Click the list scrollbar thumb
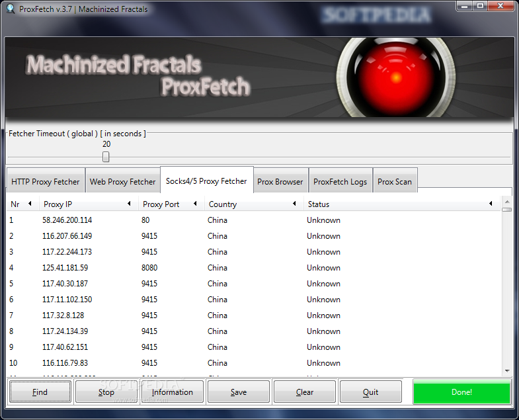 click(x=506, y=210)
